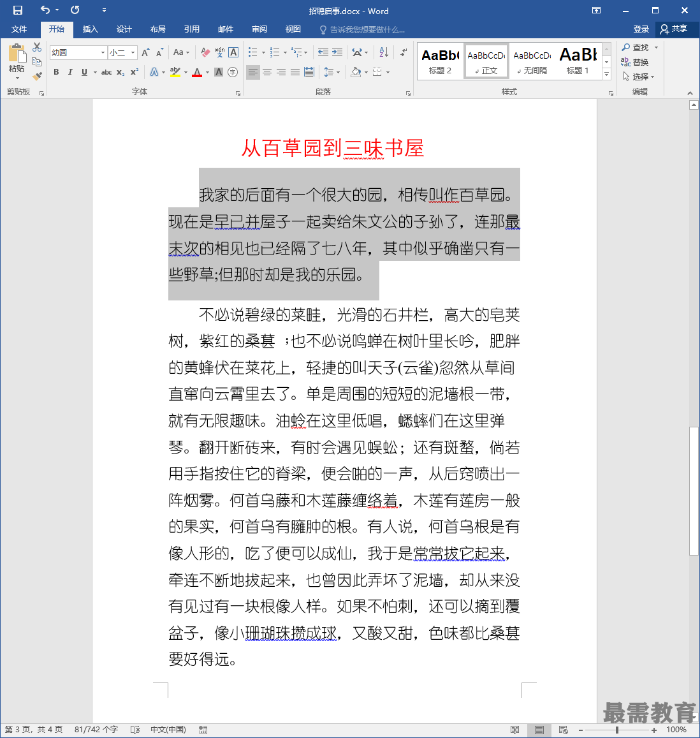Collapse the ribbon with the up chevron

point(690,93)
